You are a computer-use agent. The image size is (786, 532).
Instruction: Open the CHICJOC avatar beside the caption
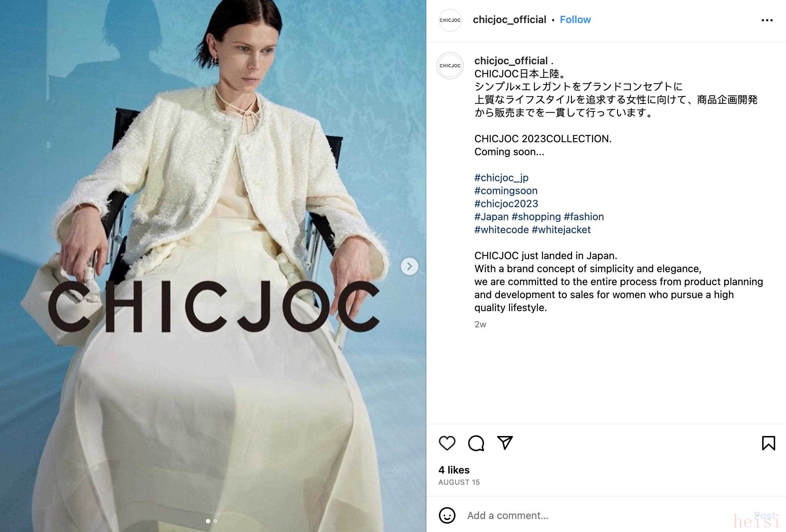pos(450,66)
